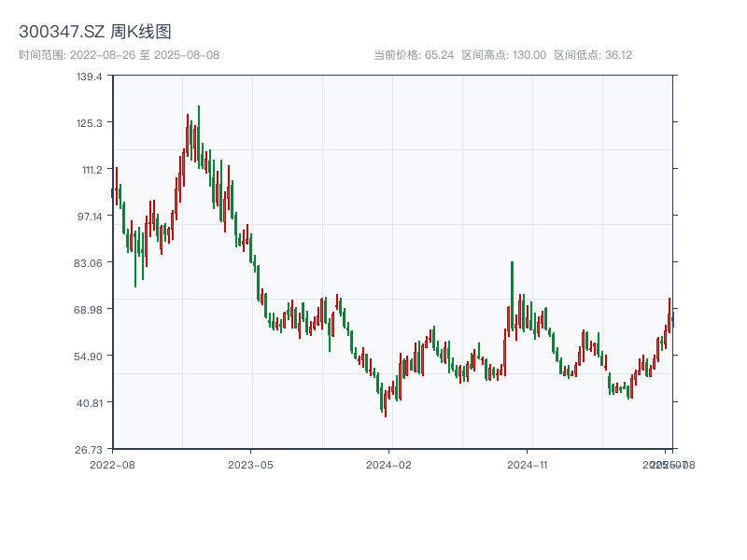Click the y-axis value 40.81
This screenshot has height=560, width=747.
90,403
